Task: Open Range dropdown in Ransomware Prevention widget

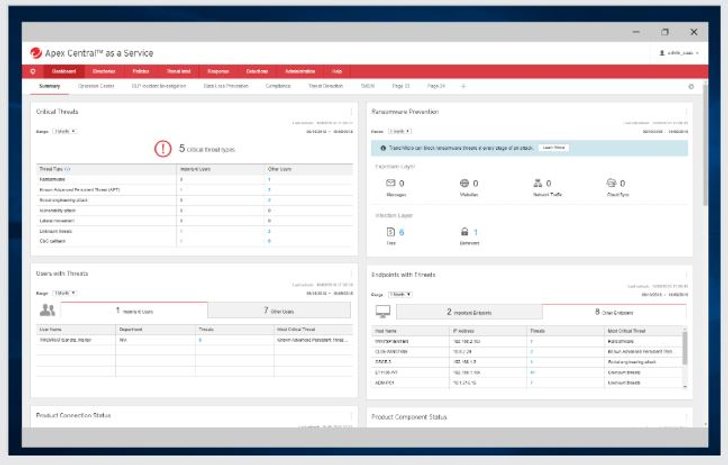Action: [400, 131]
